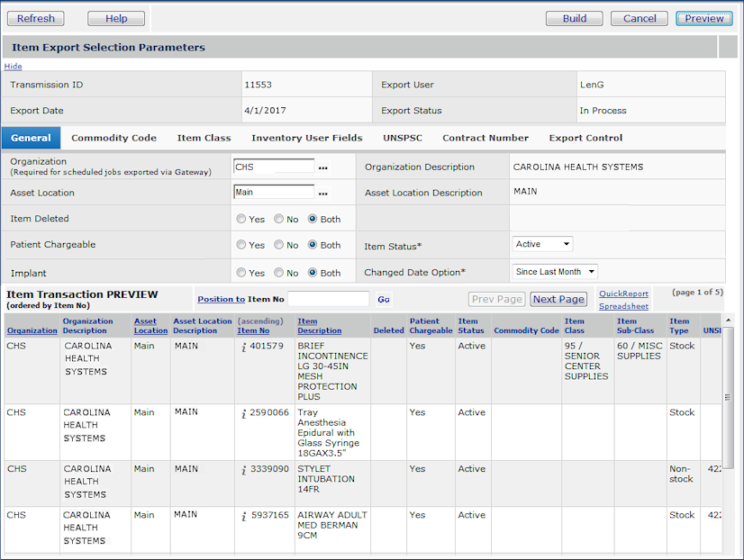Switch to Inventory User Fields tab
744x560 pixels.
coord(306,138)
